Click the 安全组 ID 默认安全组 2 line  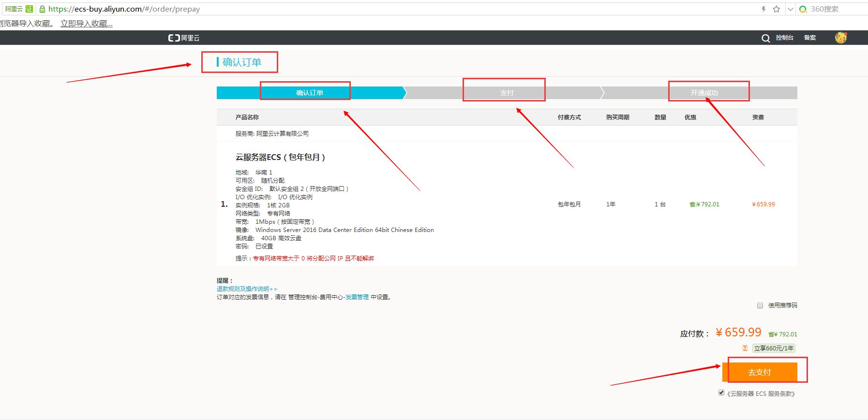coord(292,189)
